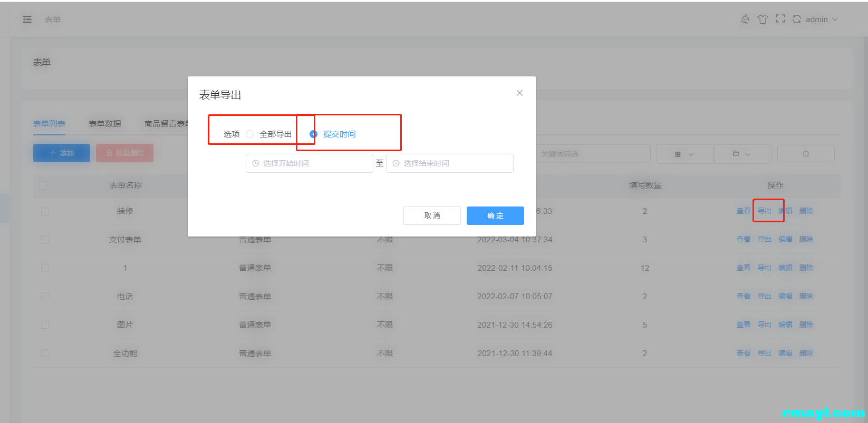Switch to the 表单数据 tab

pyautogui.click(x=105, y=124)
